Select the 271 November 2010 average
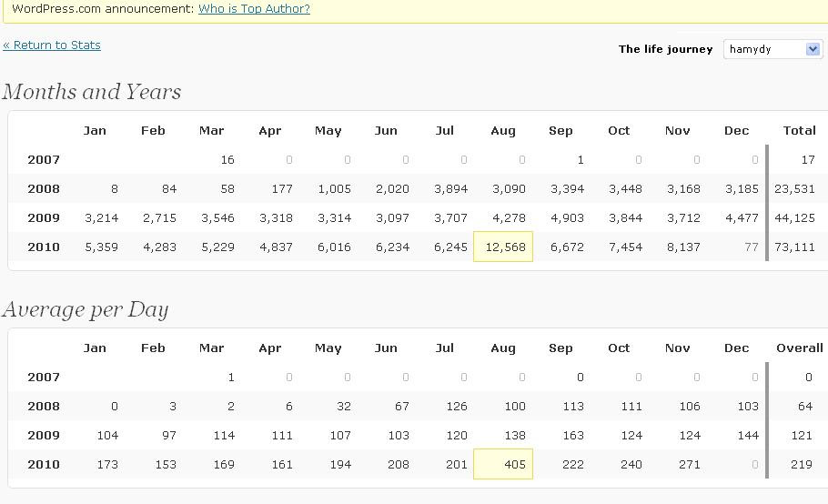The height and width of the screenshot is (504, 828). [x=689, y=464]
